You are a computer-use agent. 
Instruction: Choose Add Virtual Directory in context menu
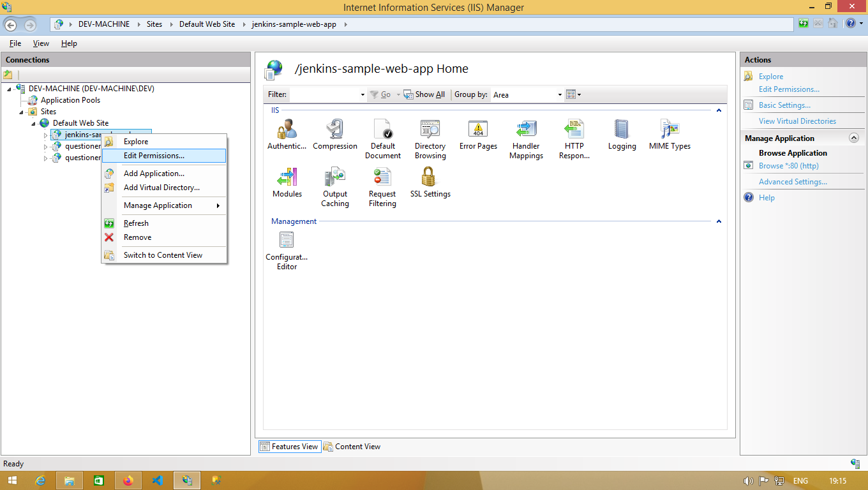tap(164, 188)
